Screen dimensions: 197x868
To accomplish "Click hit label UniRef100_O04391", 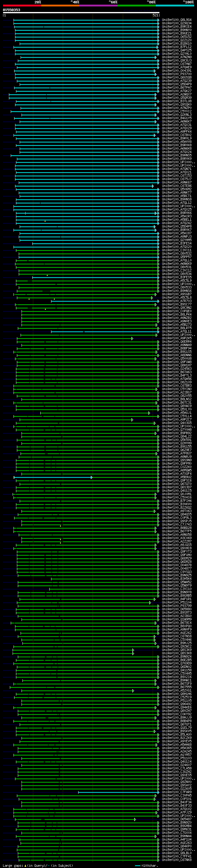I will point(177,71).
